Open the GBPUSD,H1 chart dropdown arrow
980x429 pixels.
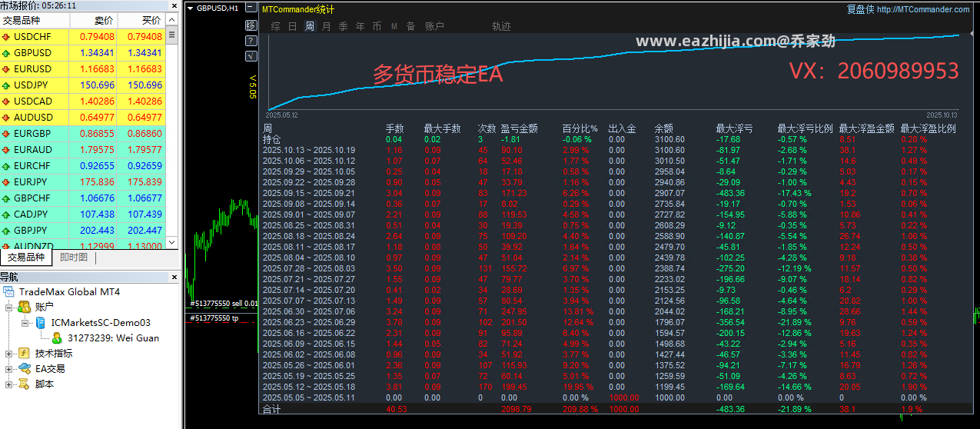coord(191,9)
